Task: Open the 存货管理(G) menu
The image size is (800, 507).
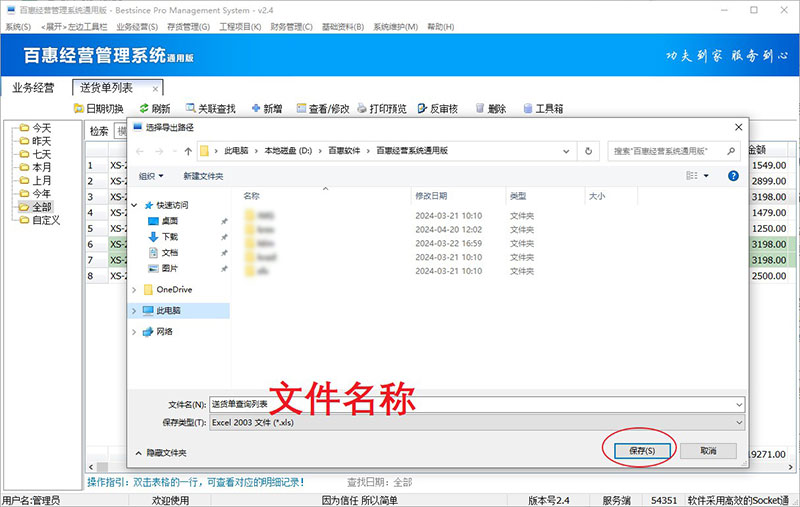Action: 188,27
